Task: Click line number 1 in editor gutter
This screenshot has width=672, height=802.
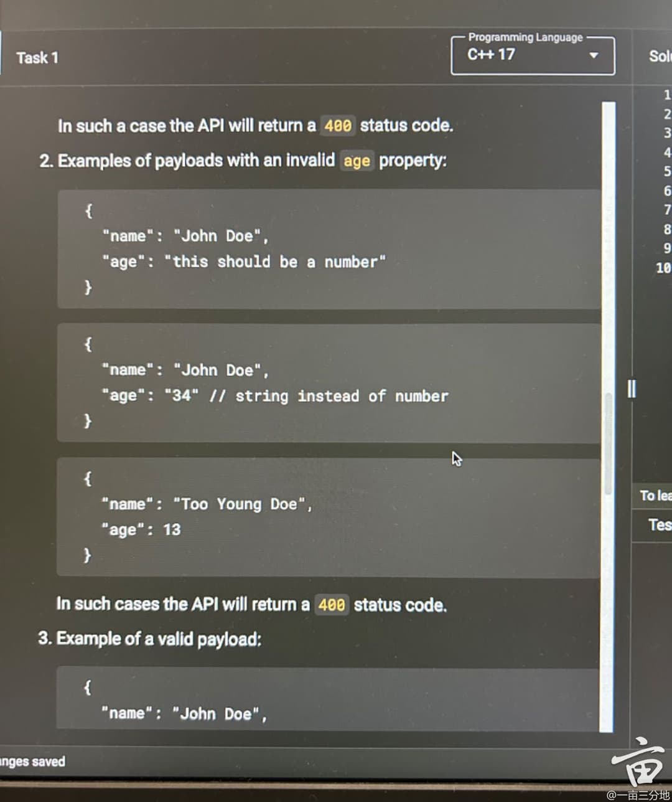Action: tap(666, 95)
